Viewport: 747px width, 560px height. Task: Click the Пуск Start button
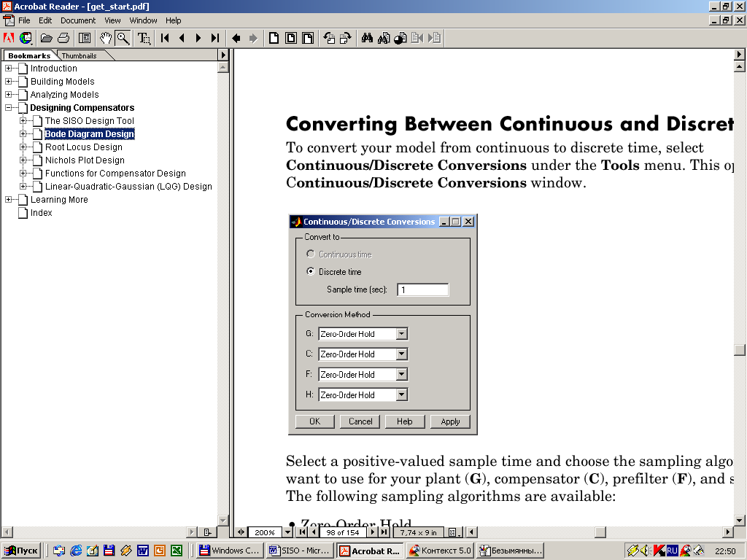(x=21, y=551)
